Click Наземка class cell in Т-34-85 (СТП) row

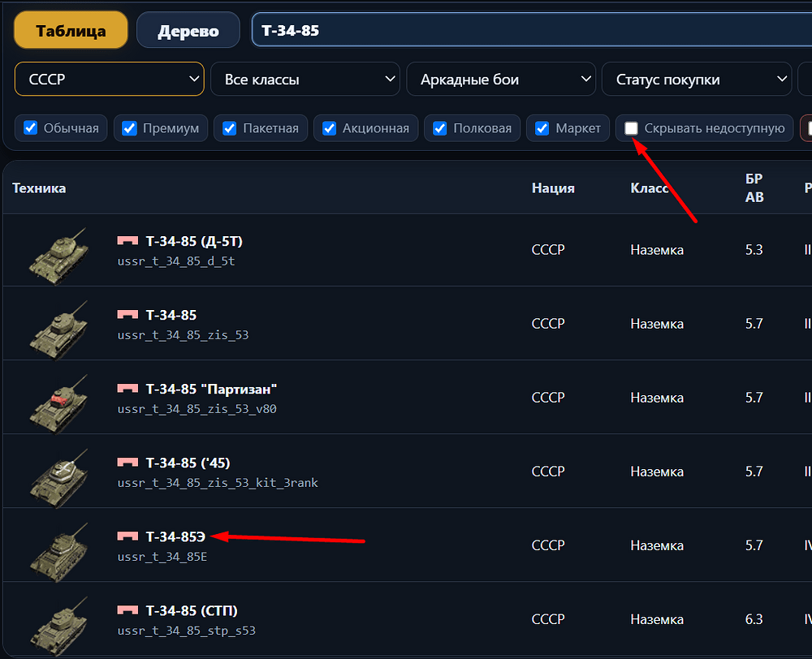click(657, 620)
